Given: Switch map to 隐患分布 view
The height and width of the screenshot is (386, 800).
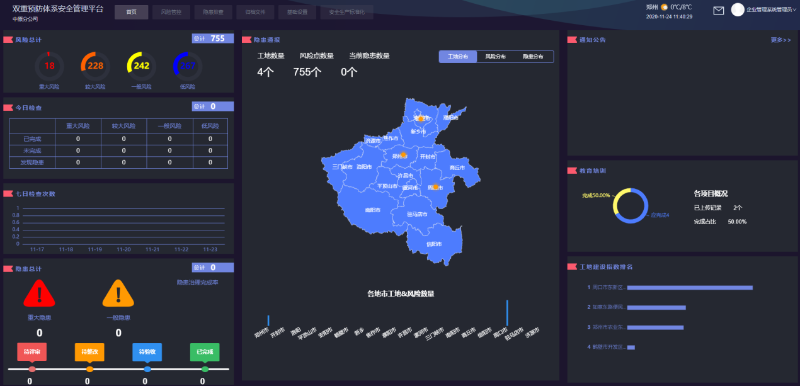Looking at the screenshot, I should pyautogui.click(x=533, y=57).
